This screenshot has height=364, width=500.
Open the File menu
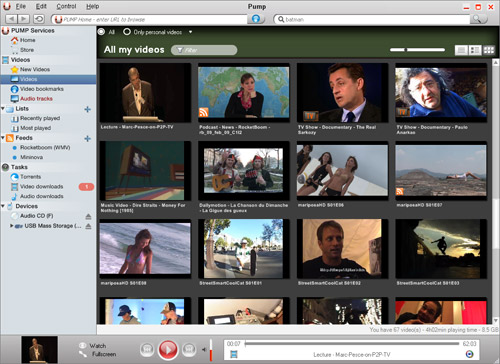click(x=21, y=6)
